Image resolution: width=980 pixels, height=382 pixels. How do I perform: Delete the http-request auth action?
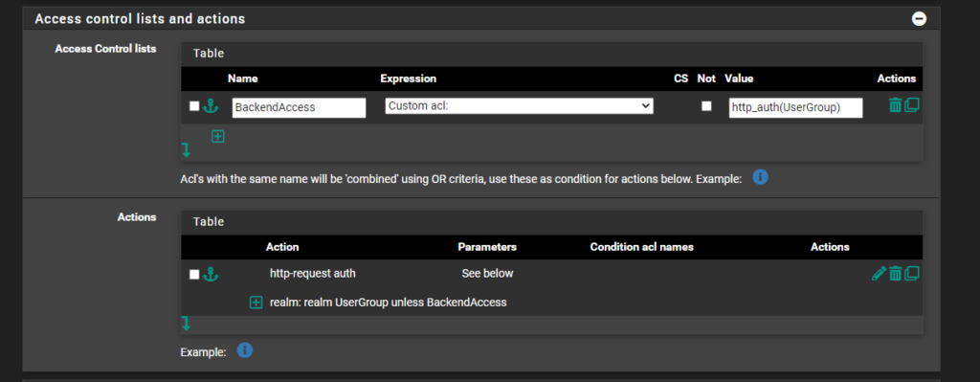896,273
